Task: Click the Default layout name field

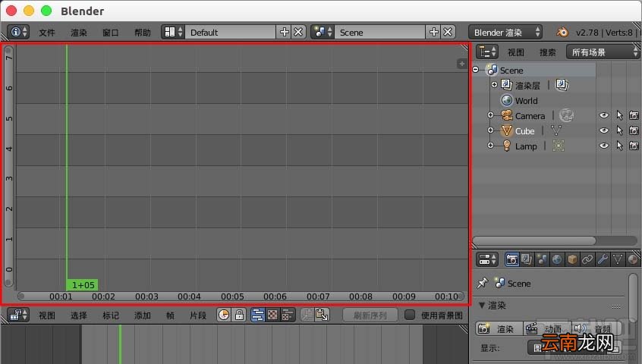Action: (231, 32)
